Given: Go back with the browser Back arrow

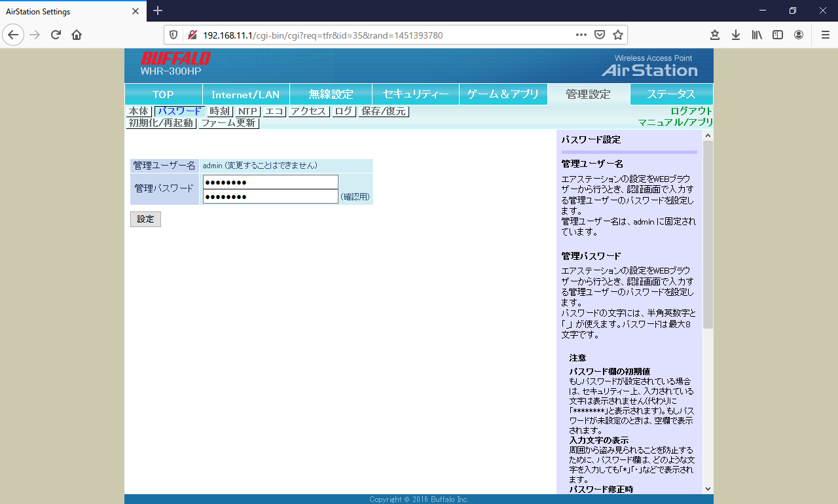Looking at the screenshot, I should [x=13, y=35].
